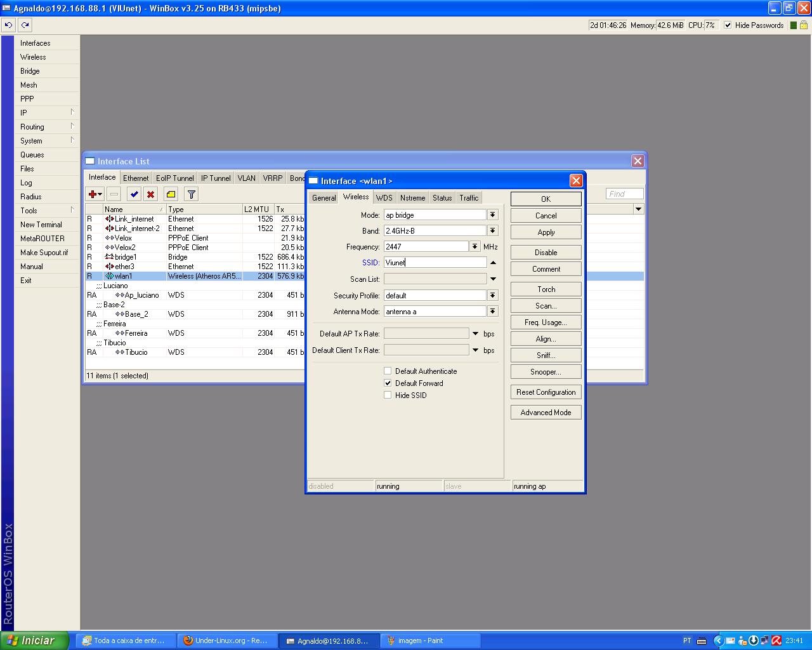
Task: Switch to the General tab
Action: [324, 198]
